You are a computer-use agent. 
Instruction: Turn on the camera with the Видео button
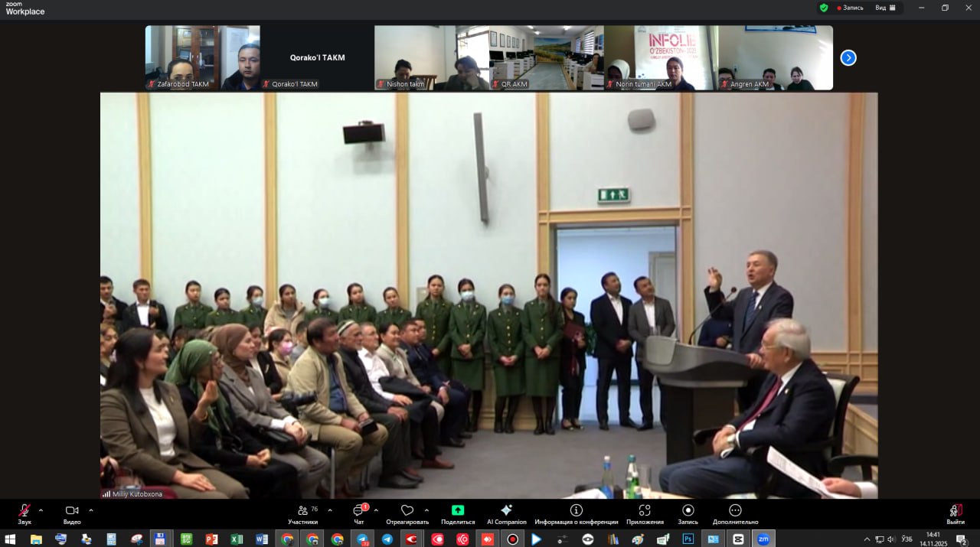(72, 513)
